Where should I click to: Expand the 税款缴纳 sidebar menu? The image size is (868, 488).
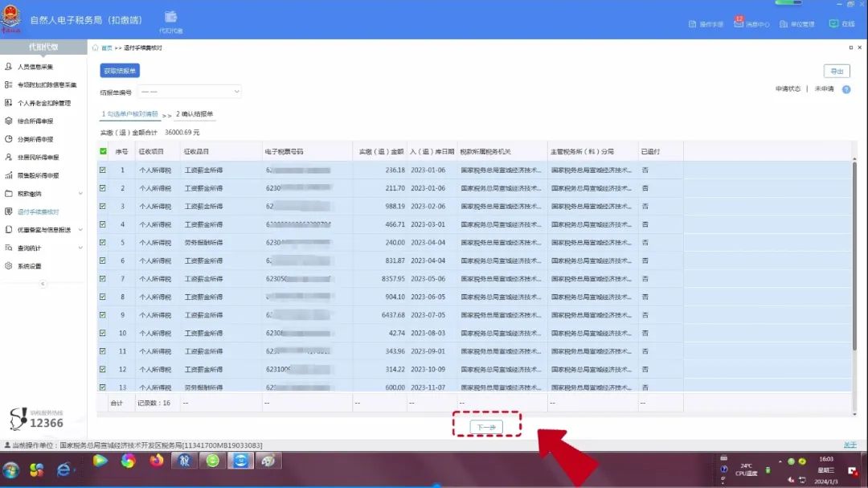43,194
